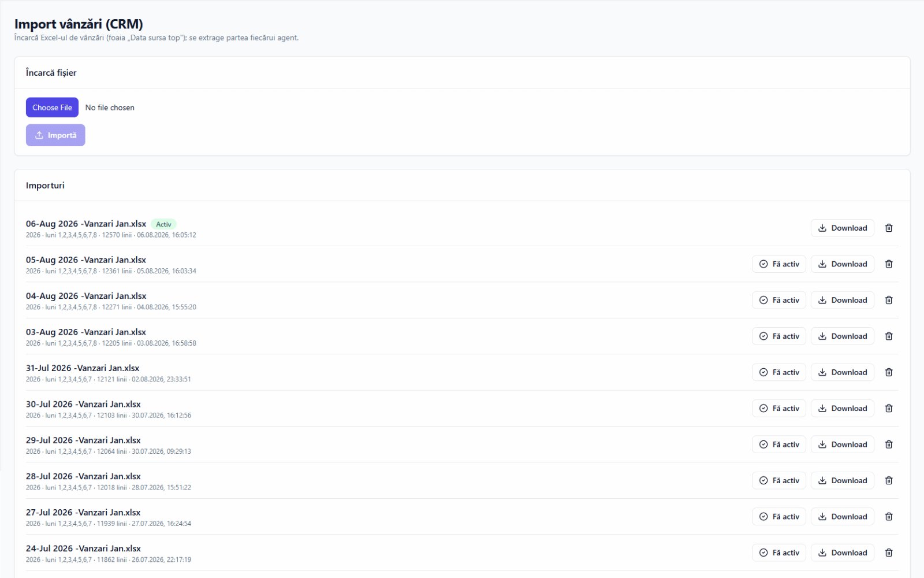
Task: Click trash icon on 27-Jul 2026 row
Action: (x=889, y=517)
